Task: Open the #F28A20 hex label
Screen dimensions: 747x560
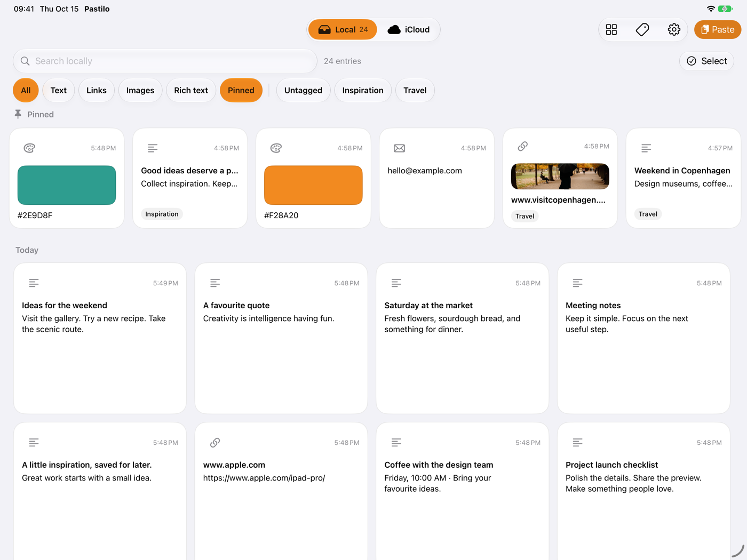Action: point(281,215)
